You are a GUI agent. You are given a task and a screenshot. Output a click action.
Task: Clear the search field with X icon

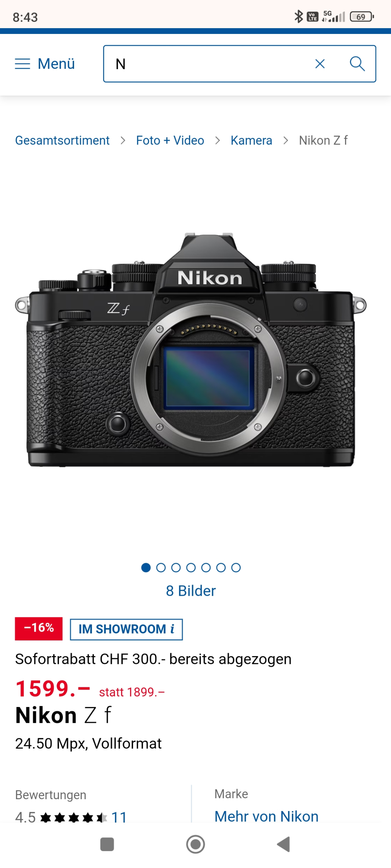(320, 64)
